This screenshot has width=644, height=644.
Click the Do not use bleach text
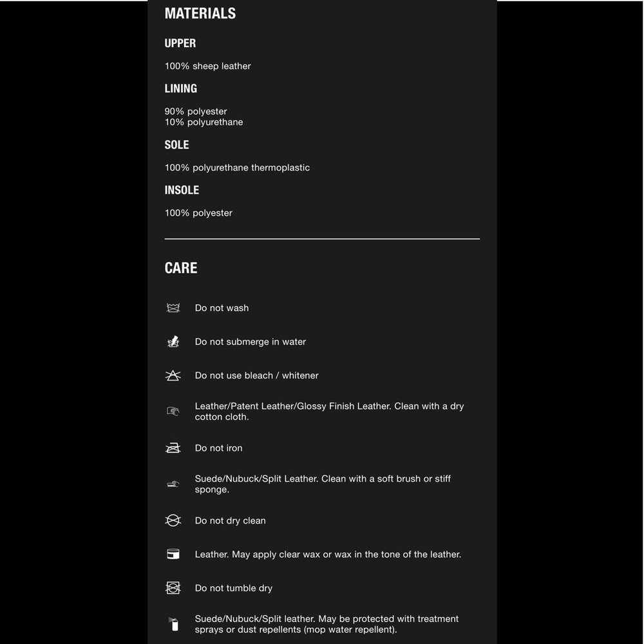pyautogui.click(x=234, y=375)
